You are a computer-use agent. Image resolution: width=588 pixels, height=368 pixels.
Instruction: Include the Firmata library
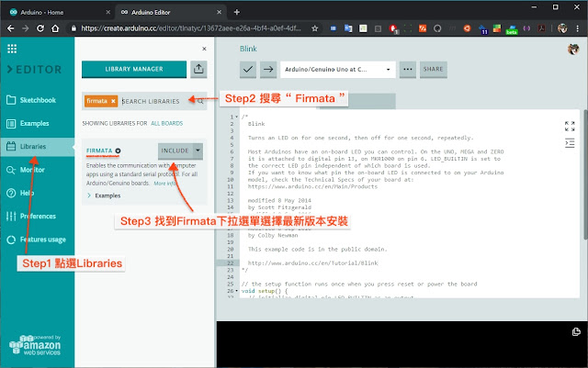pyautogui.click(x=175, y=151)
